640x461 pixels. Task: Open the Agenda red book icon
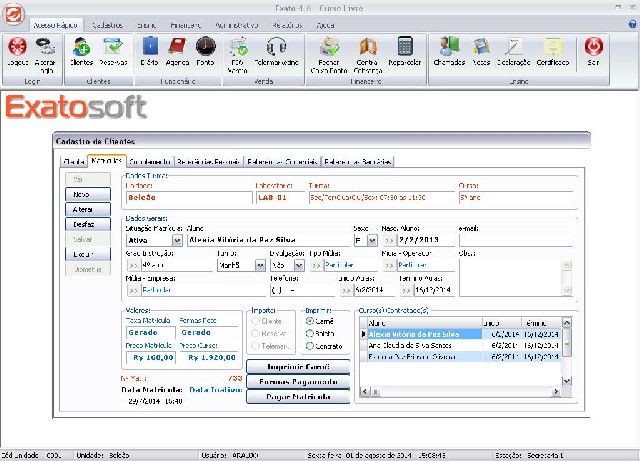click(x=177, y=46)
